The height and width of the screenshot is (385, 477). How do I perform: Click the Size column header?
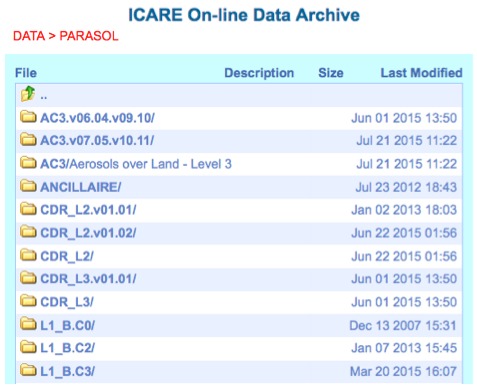click(331, 73)
